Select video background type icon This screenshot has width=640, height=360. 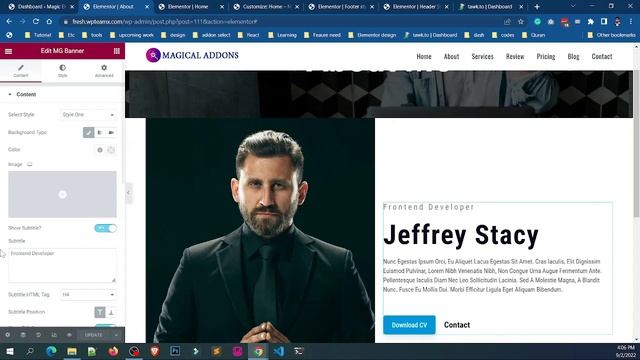coord(111,133)
